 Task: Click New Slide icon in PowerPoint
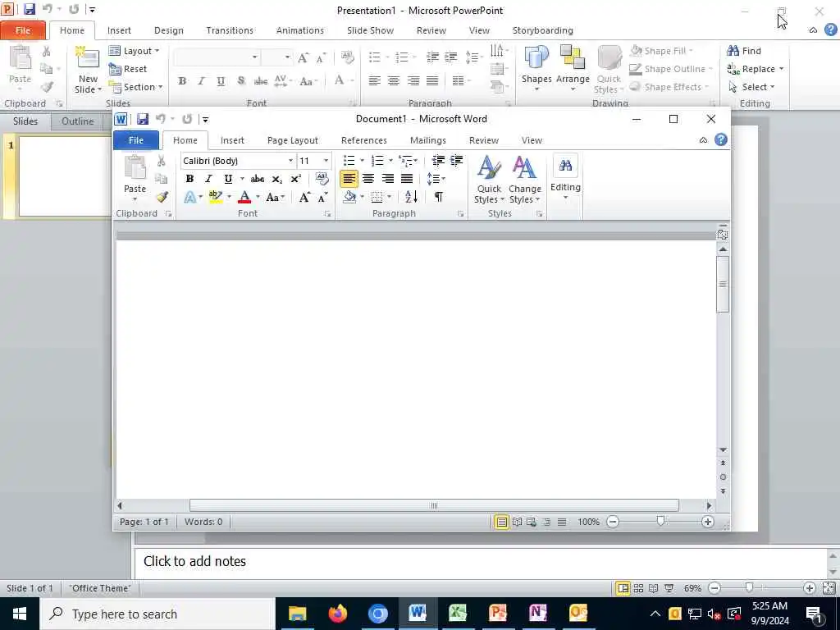pyautogui.click(x=88, y=59)
